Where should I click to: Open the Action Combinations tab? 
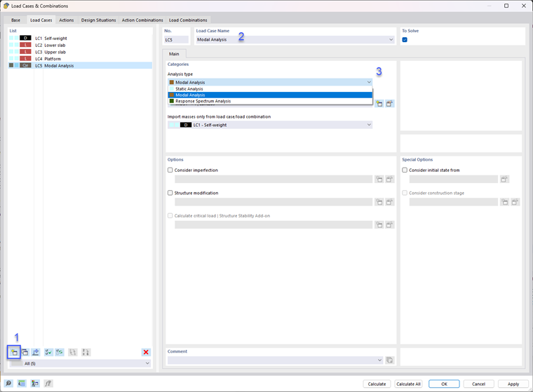tap(142, 20)
